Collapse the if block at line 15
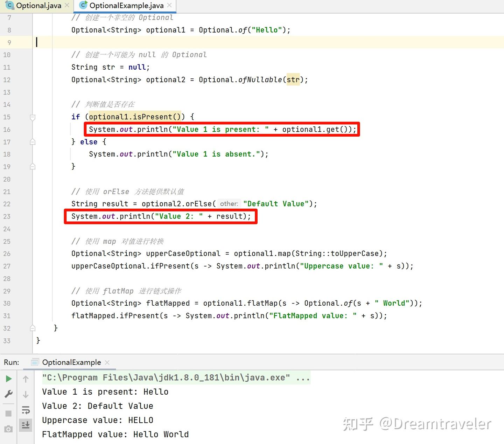This screenshot has height=444, width=504. [x=33, y=118]
